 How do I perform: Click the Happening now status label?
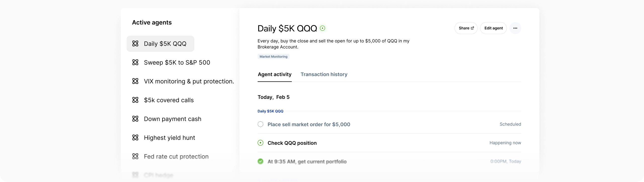pyautogui.click(x=505, y=143)
